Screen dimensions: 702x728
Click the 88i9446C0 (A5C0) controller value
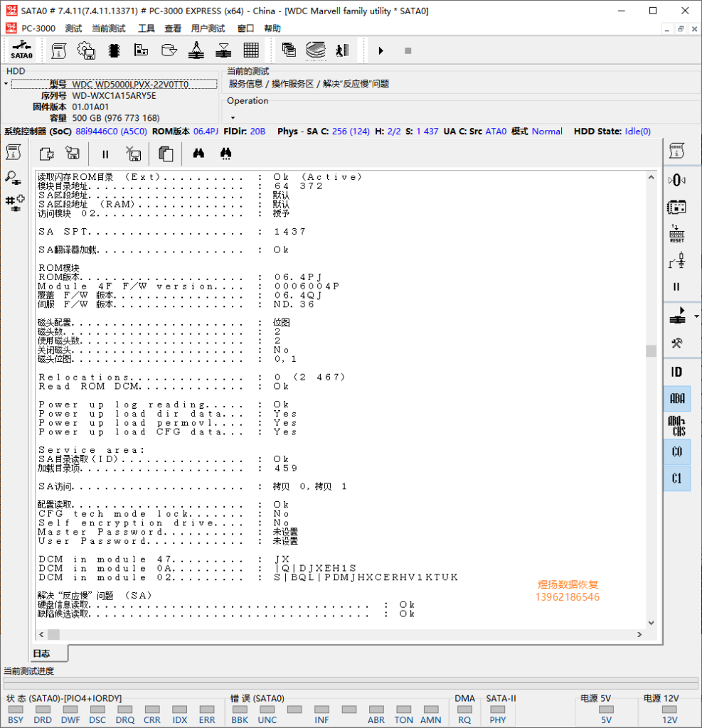[x=111, y=132]
